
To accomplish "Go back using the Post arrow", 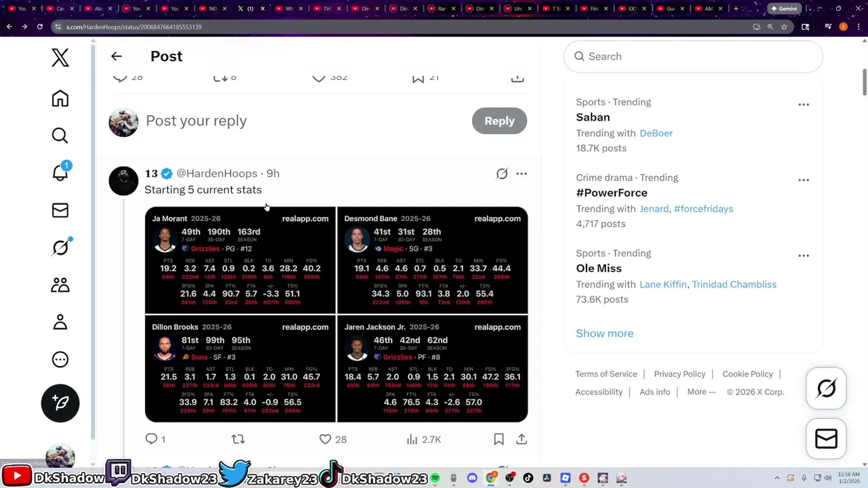I will 117,56.
